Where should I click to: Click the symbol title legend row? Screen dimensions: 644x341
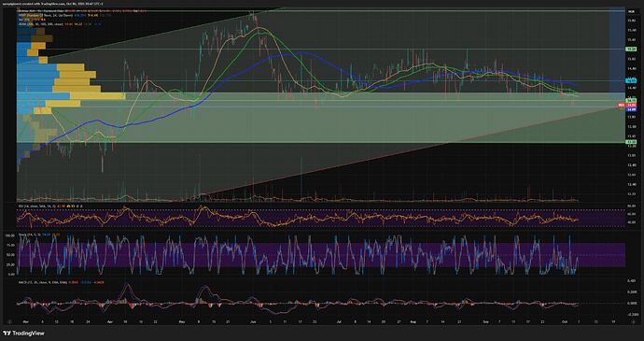tap(83, 10)
